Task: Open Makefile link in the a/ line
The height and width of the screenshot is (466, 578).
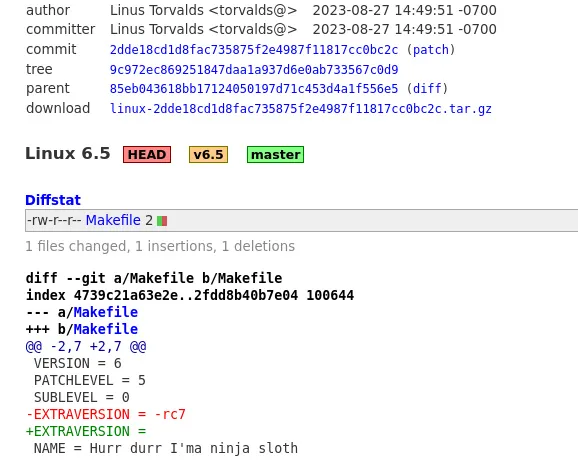Action: click(105, 312)
